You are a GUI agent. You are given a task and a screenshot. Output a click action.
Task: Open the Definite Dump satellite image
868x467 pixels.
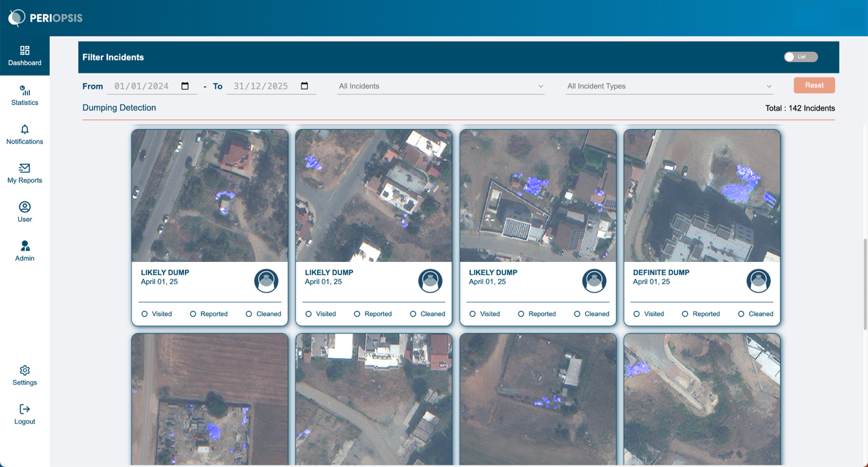702,196
